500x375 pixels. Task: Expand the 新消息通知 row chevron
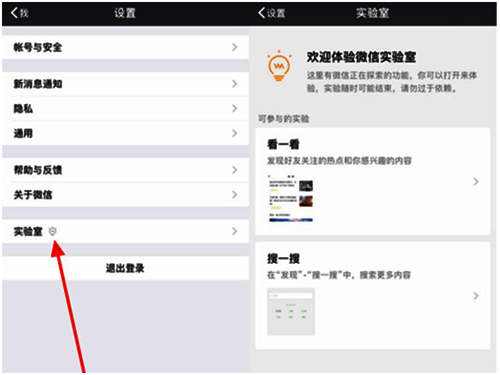235,84
